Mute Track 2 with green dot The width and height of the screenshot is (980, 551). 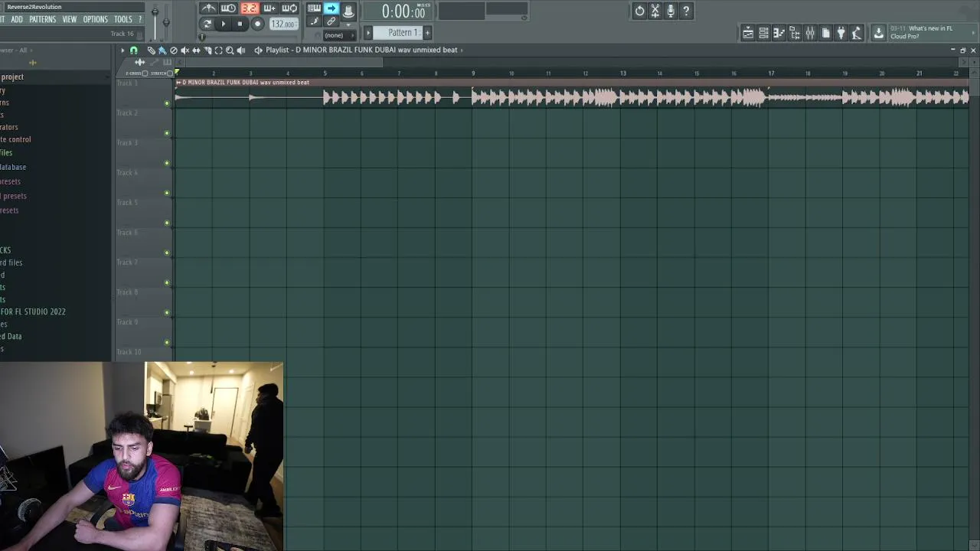167,133
